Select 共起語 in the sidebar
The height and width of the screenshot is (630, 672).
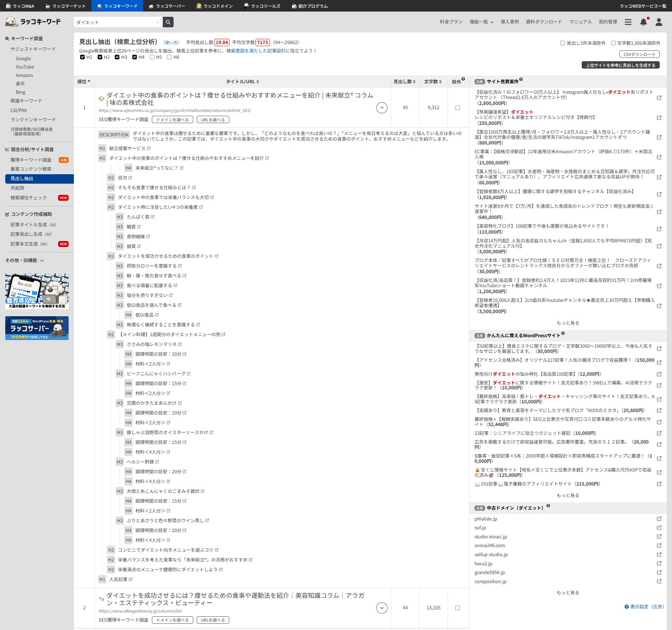click(17, 188)
